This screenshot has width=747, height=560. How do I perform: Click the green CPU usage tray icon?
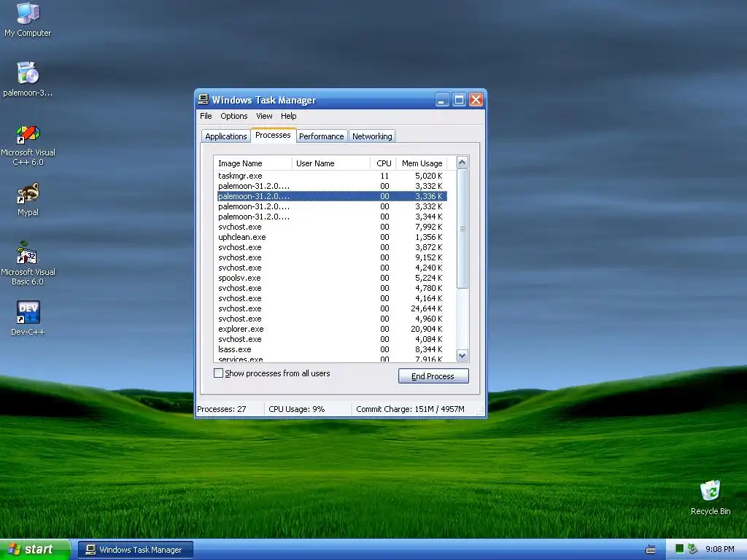[x=679, y=549]
